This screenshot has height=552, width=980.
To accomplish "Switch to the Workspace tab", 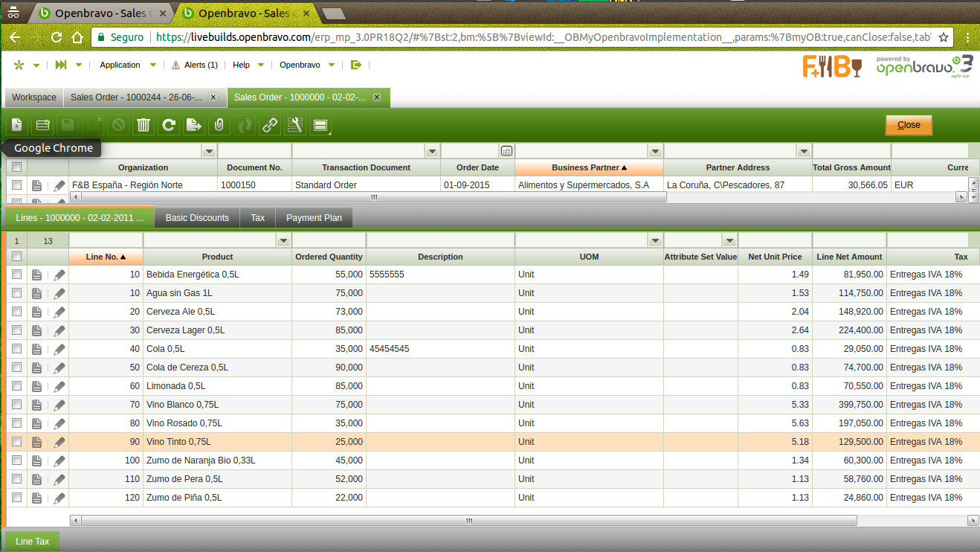I will pos(34,97).
